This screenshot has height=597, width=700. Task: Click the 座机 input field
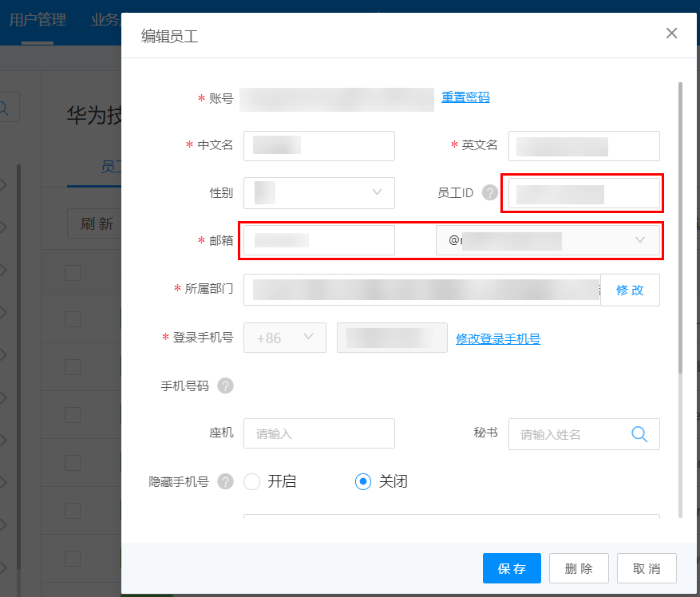(319, 434)
